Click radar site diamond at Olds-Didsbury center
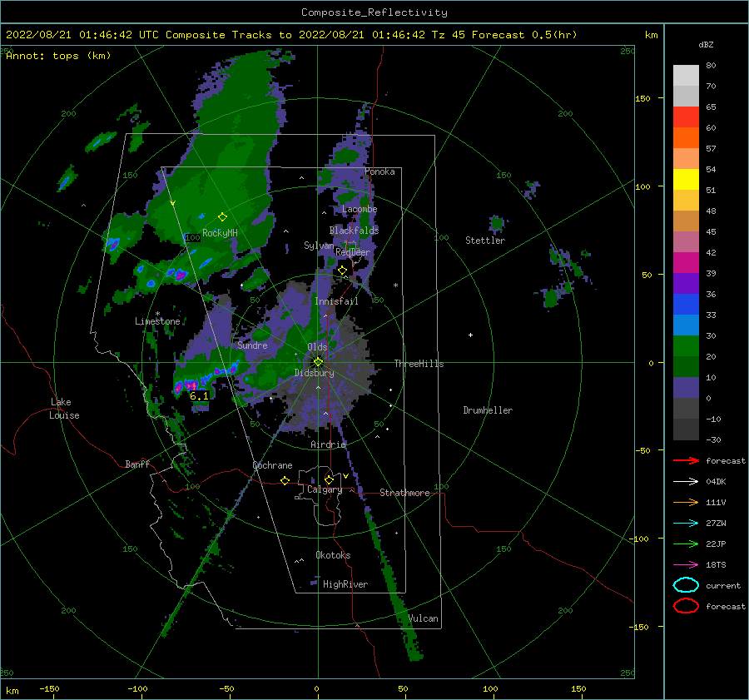The height and width of the screenshot is (700, 749). (x=318, y=362)
